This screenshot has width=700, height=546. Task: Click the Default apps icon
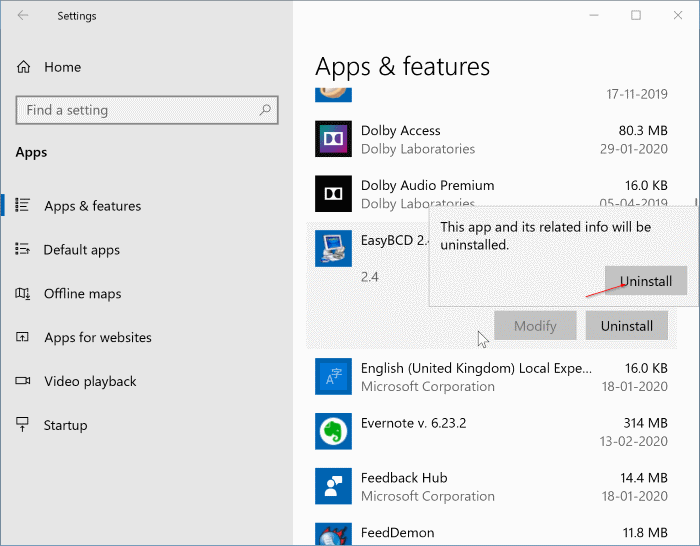click(22, 249)
